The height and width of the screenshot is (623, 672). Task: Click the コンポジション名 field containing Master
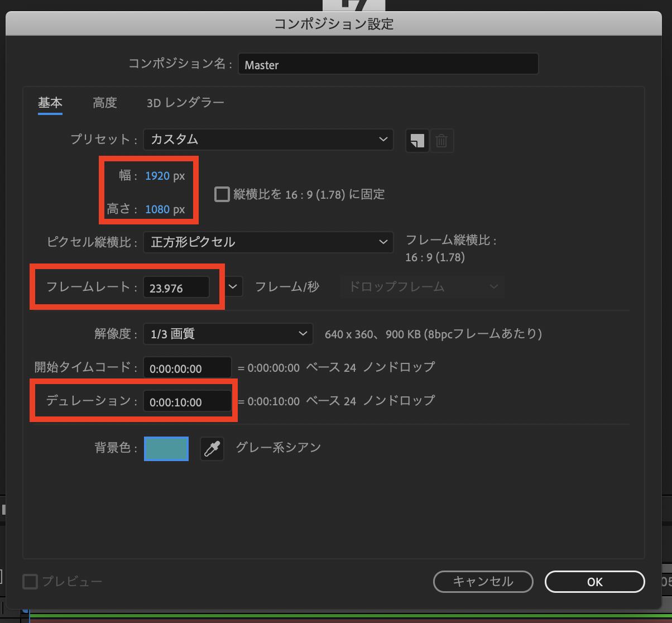point(388,64)
